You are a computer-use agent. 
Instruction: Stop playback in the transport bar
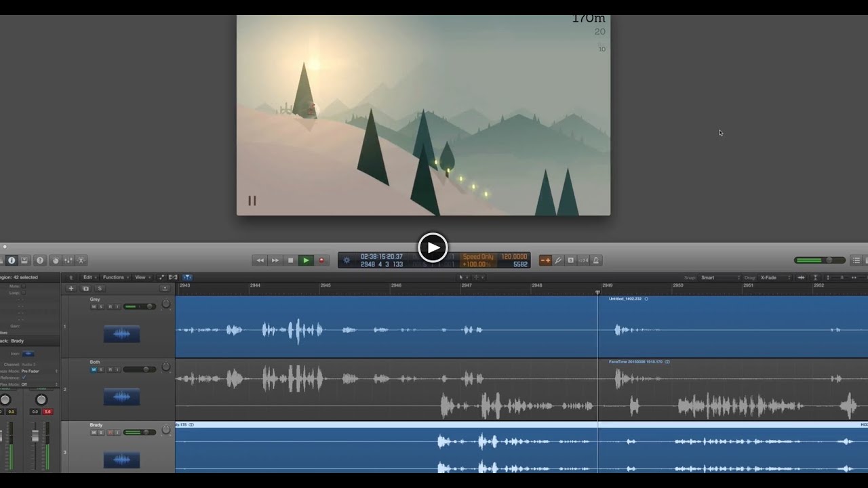(291, 260)
